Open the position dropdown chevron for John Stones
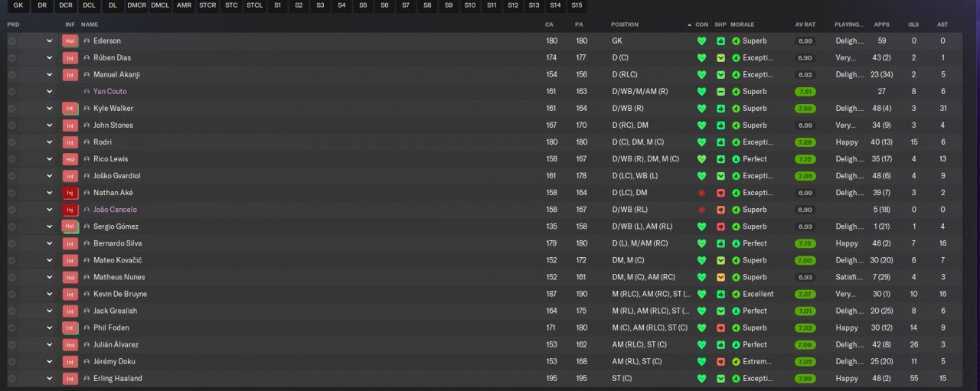Screen dimensions: 980x391 50,125
